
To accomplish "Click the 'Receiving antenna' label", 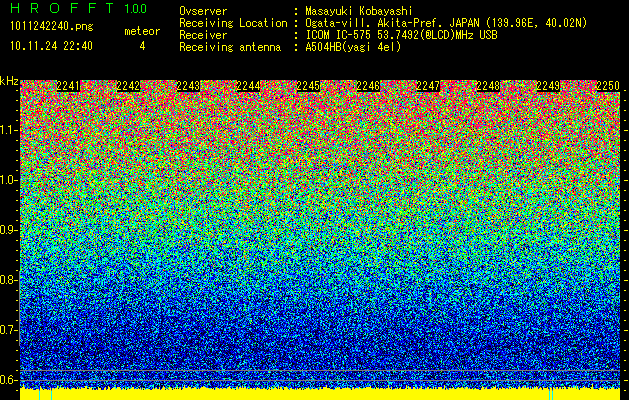I will 230,47.
